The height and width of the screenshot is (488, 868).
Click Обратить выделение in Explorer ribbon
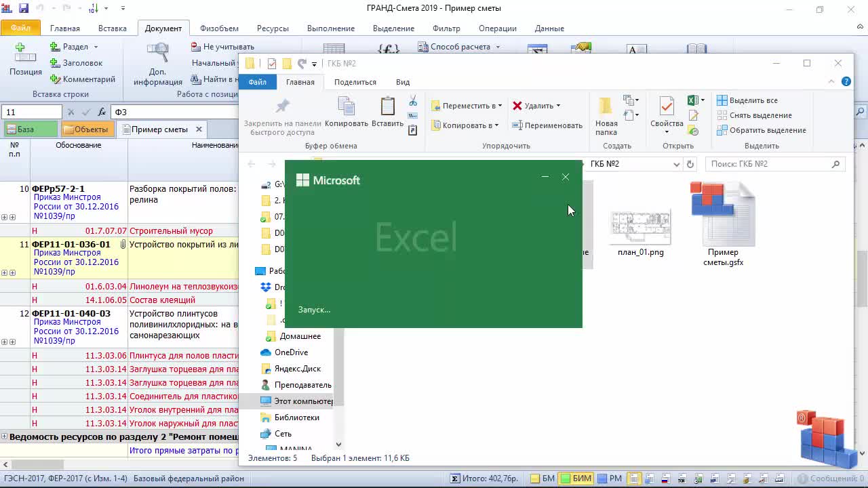click(762, 130)
